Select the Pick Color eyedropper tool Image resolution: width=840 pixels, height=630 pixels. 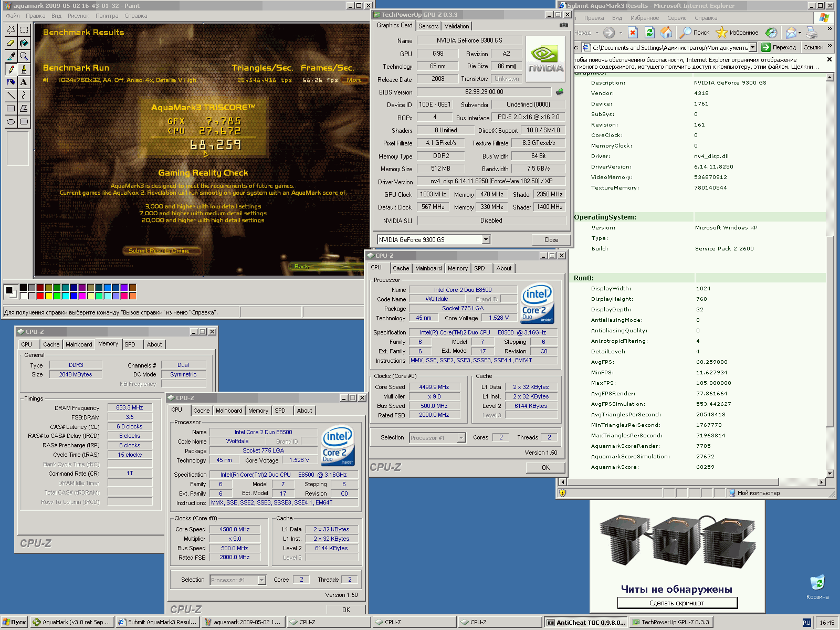click(x=11, y=56)
